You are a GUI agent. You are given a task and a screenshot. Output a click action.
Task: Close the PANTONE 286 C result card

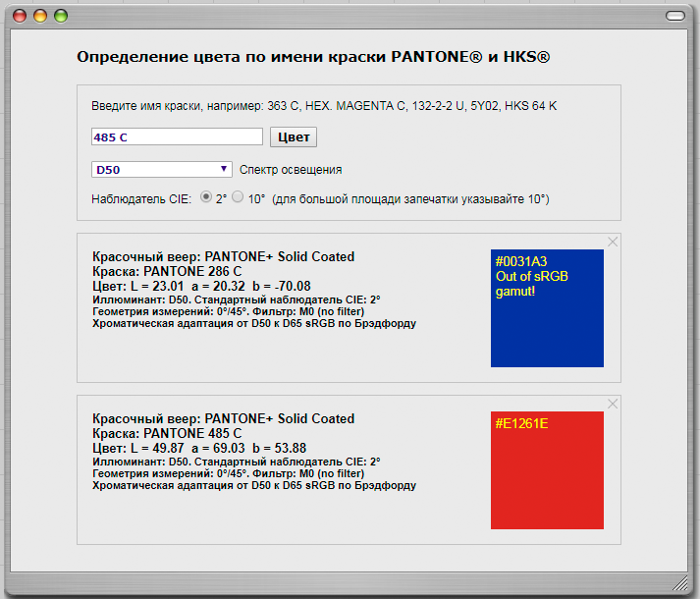coord(613,242)
